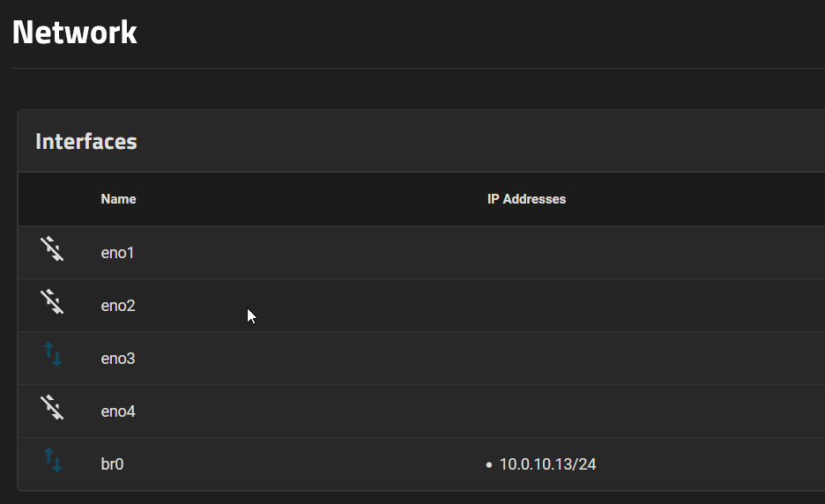Click the traffic arrows icon for br0

click(x=53, y=461)
